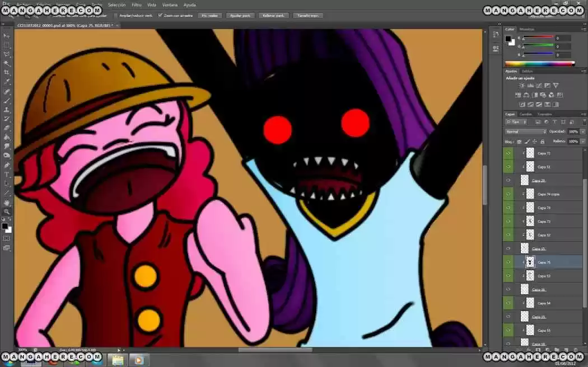The width and height of the screenshot is (588, 367).
Task: Add an Invert adjustment
Action: pos(522,105)
